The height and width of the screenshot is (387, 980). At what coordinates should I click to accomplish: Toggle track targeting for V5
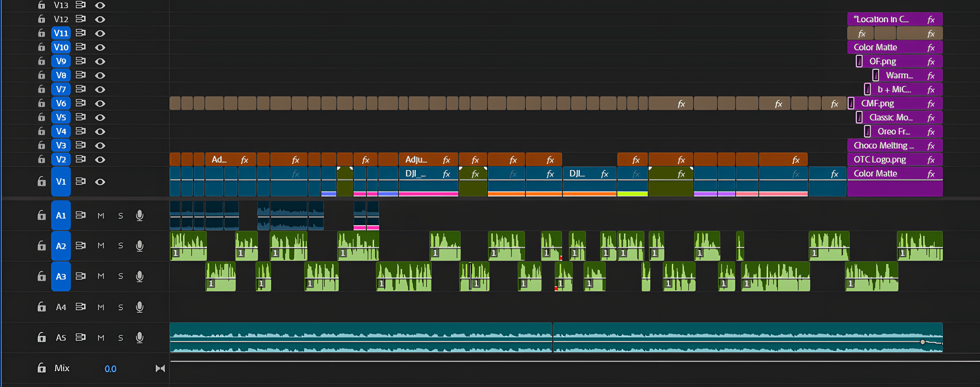coord(61,117)
